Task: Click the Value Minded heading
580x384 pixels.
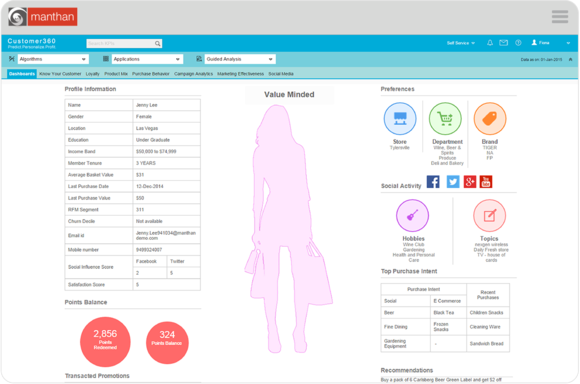Action: coord(289,95)
